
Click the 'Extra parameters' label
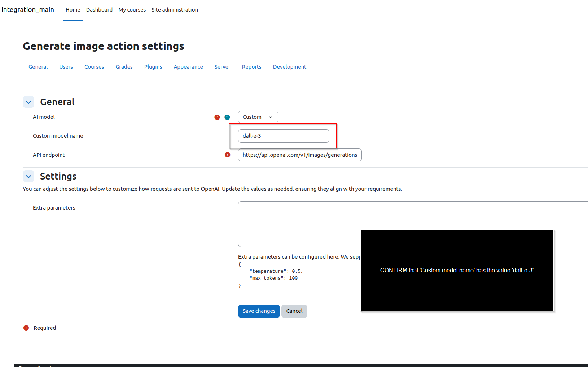[x=54, y=208]
